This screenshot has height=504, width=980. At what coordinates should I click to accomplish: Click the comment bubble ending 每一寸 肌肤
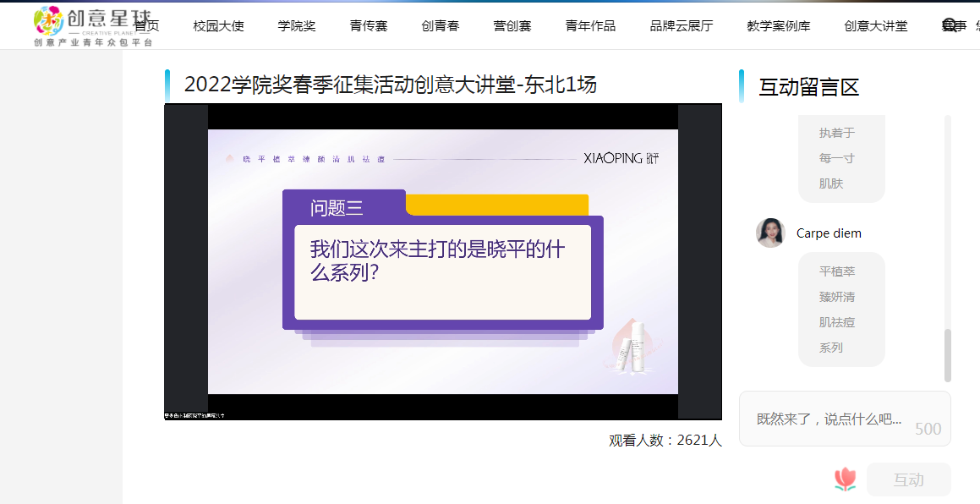click(842, 159)
